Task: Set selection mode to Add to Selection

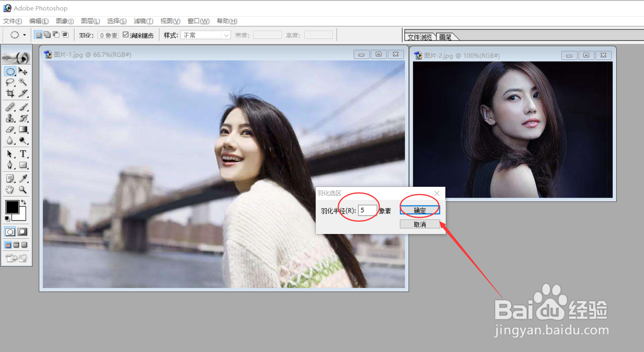Action: [x=47, y=35]
